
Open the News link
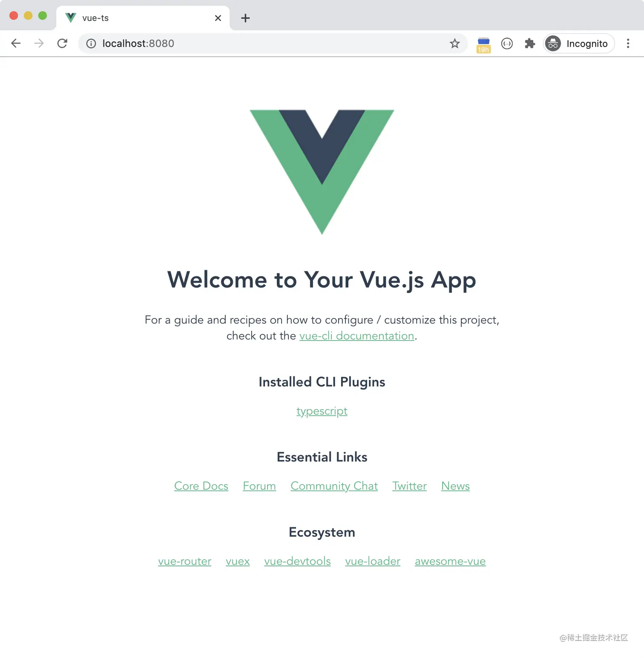tap(455, 486)
